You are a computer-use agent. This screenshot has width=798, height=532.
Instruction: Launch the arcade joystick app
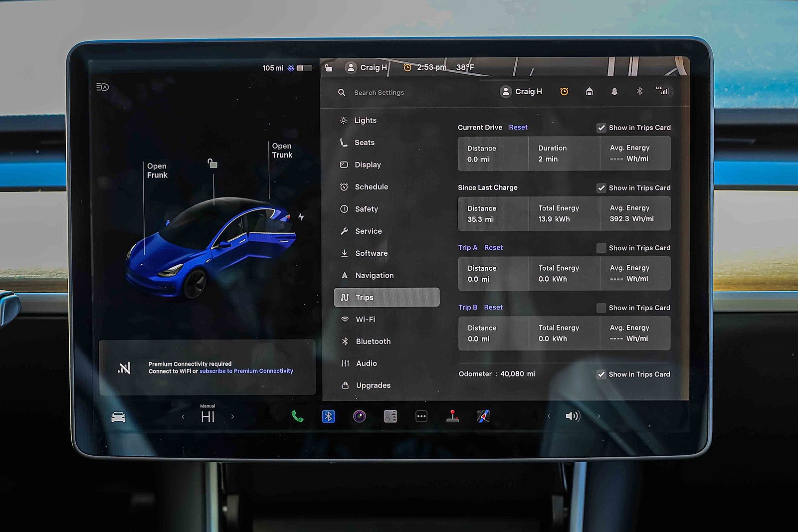452,416
